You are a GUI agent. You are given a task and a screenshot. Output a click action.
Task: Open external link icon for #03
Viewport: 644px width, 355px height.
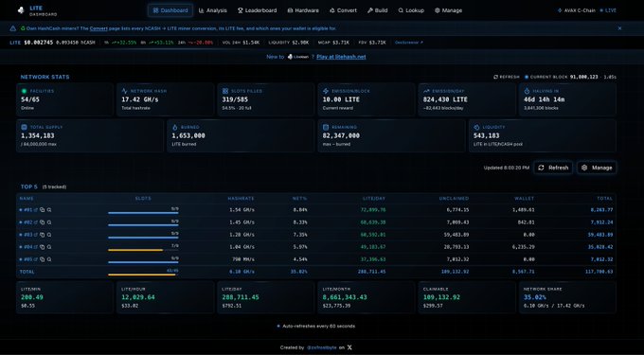pyautogui.click(x=36, y=235)
